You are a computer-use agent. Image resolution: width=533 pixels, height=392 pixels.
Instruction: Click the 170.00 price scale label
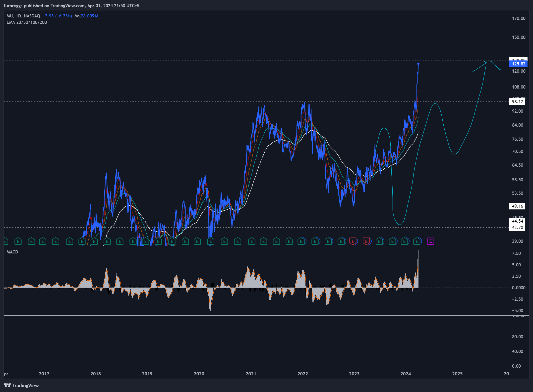[519, 18]
